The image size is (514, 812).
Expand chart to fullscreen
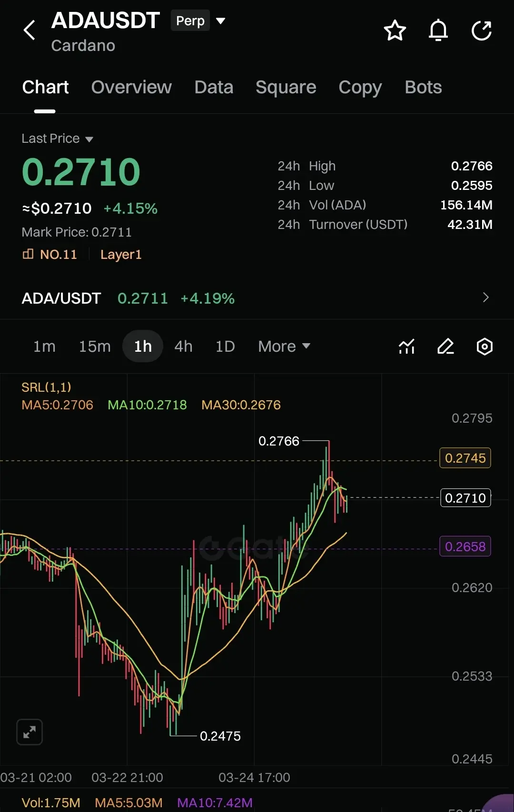[x=30, y=732]
